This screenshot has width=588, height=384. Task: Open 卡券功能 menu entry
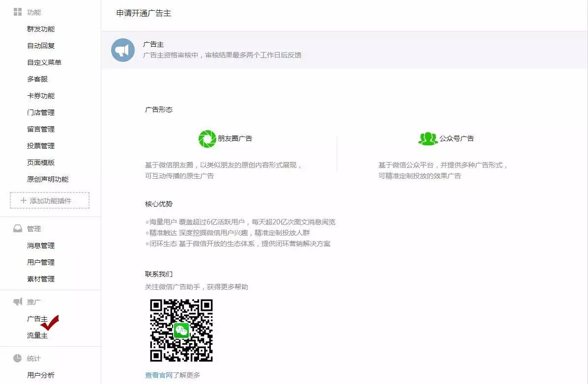pyautogui.click(x=41, y=96)
